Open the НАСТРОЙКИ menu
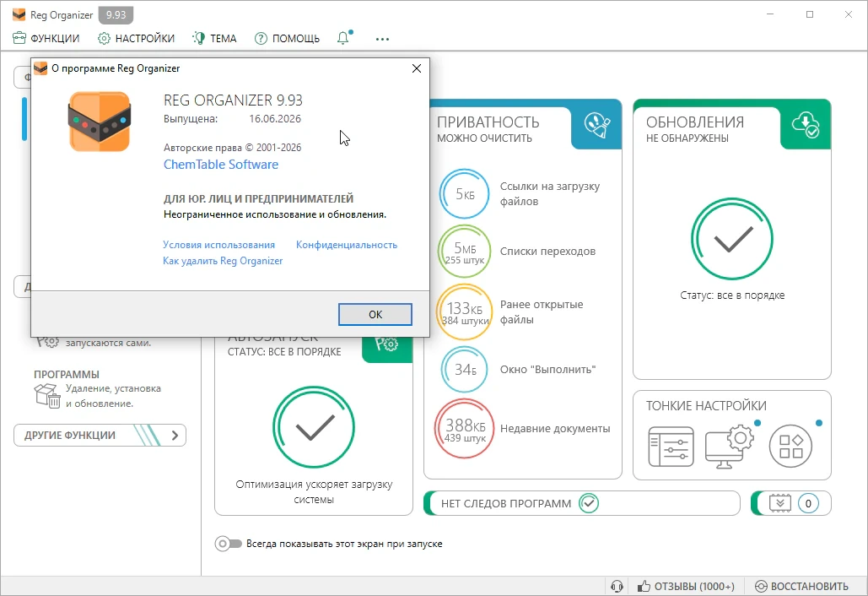The width and height of the screenshot is (868, 596). [x=136, y=38]
